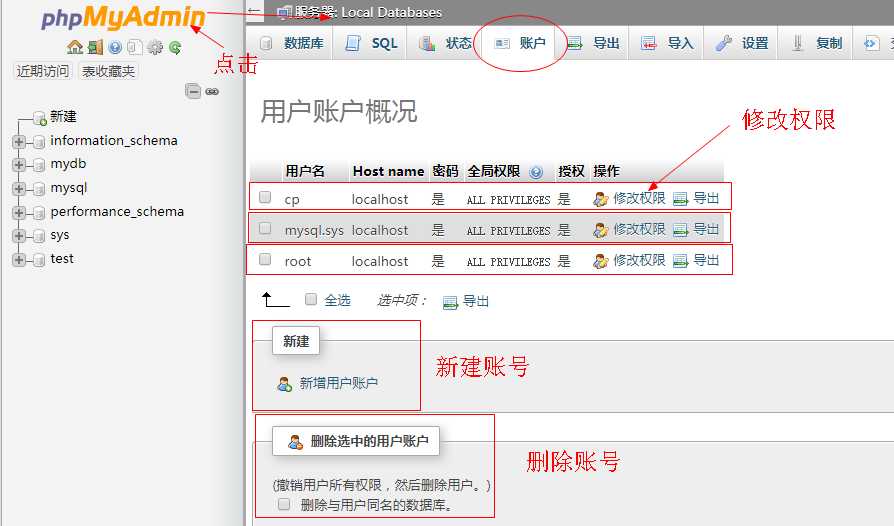This screenshot has width=894, height=526.
Task: Click the sys database icon
Action: tap(39, 236)
